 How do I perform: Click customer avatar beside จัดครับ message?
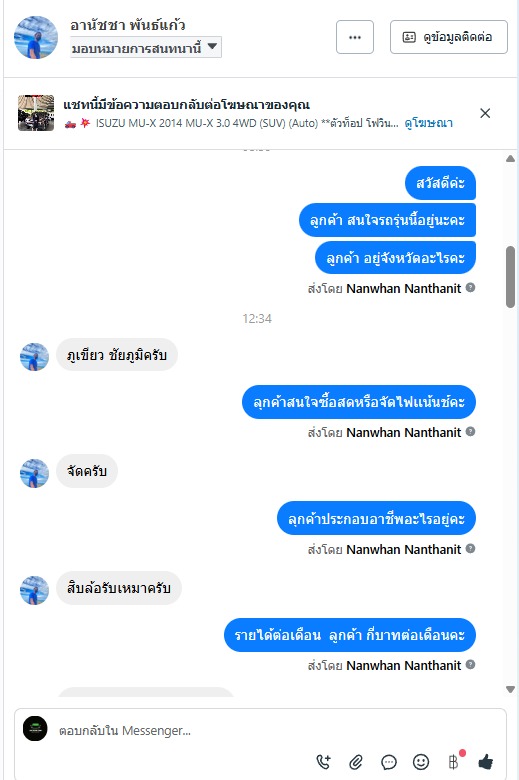point(34,473)
